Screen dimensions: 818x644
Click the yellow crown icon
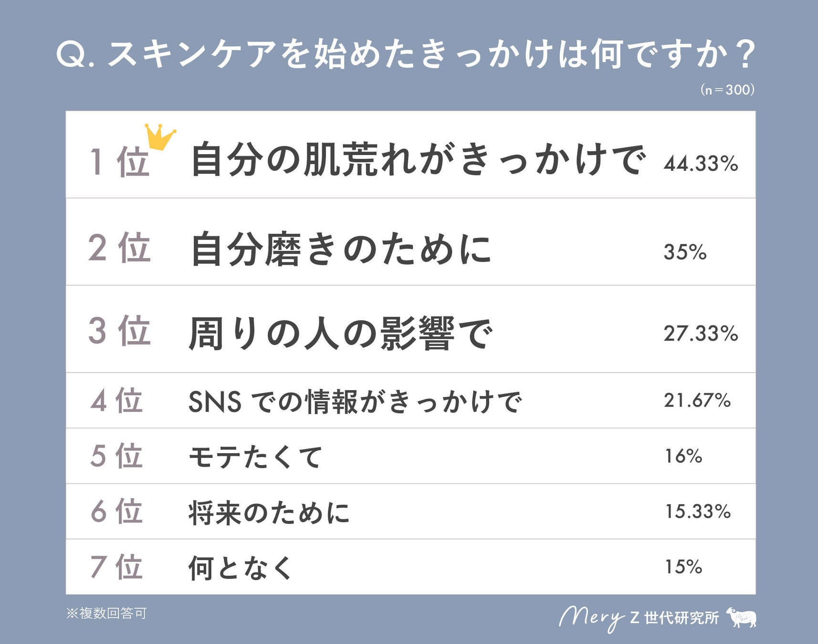(160, 137)
